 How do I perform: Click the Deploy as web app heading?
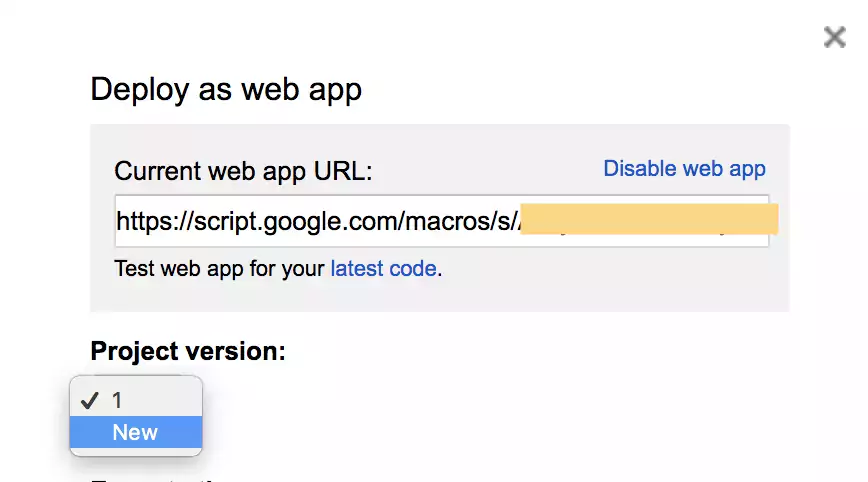(x=226, y=89)
